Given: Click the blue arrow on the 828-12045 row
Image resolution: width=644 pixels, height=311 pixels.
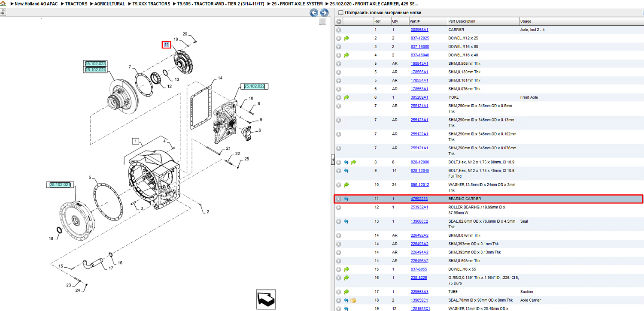Looking at the screenshot, I should coord(346,171).
